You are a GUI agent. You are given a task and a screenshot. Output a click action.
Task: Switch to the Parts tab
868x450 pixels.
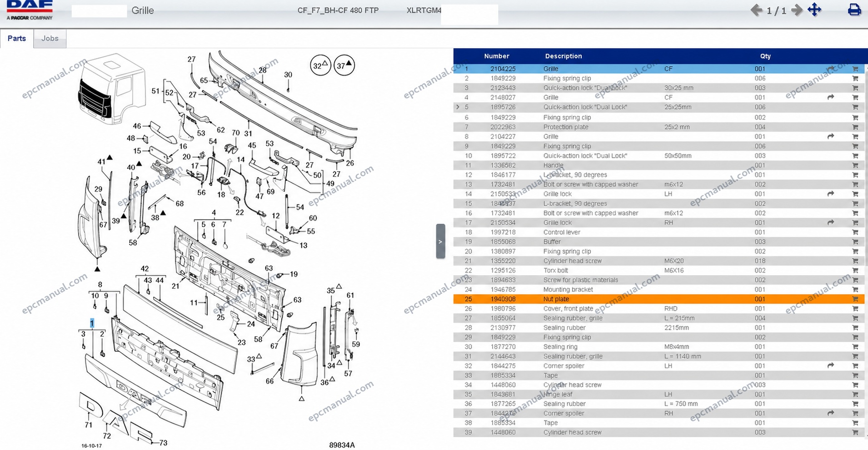point(17,39)
